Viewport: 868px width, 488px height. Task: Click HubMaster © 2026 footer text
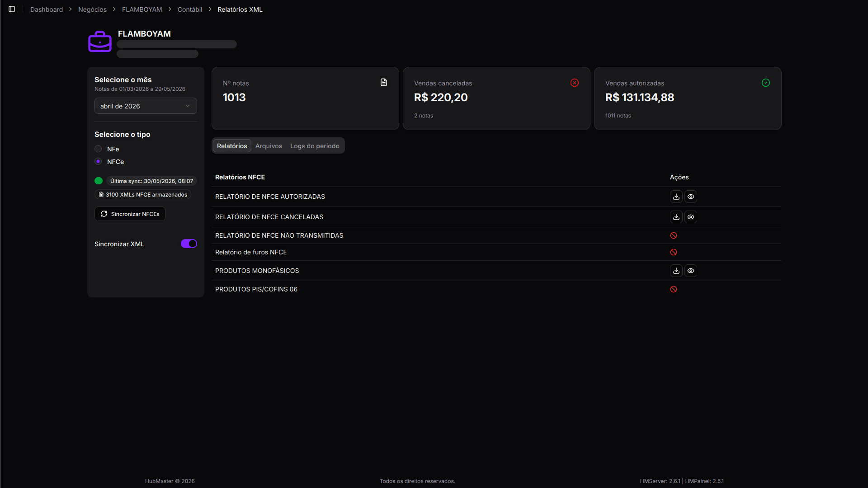[x=170, y=481]
